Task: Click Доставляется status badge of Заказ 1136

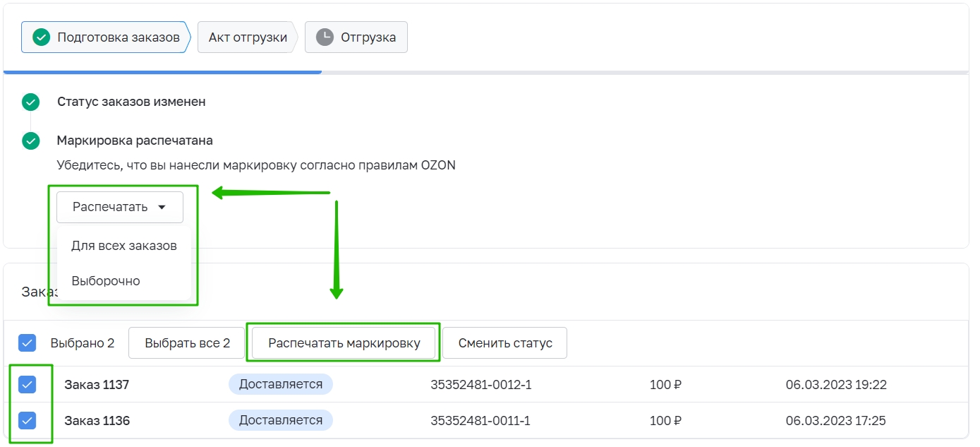Action: [280, 421]
